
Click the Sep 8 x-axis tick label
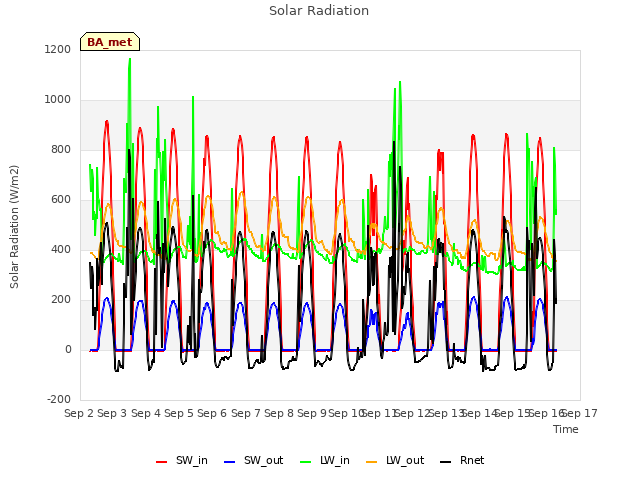tap(279, 413)
